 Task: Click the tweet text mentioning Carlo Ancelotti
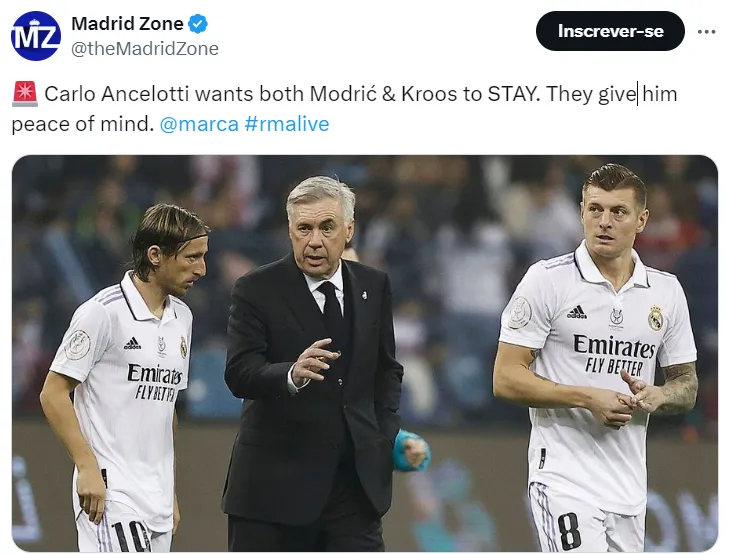pyautogui.click(x=344, y=109)
